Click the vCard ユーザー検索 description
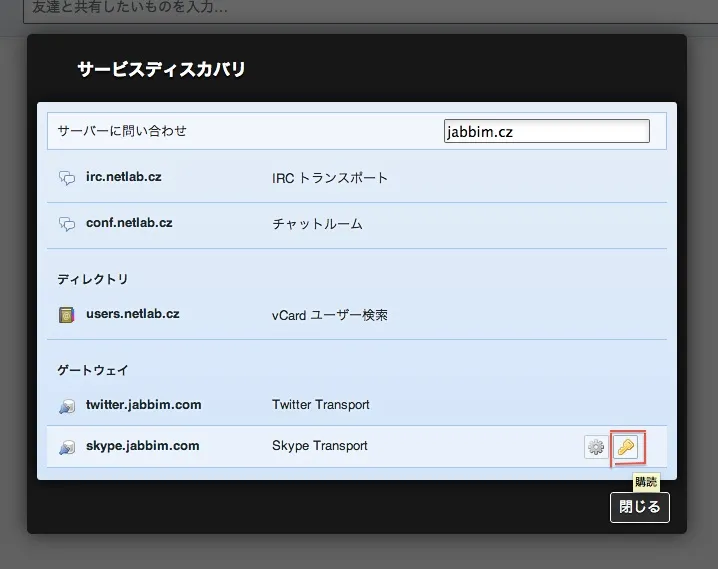 329,315
